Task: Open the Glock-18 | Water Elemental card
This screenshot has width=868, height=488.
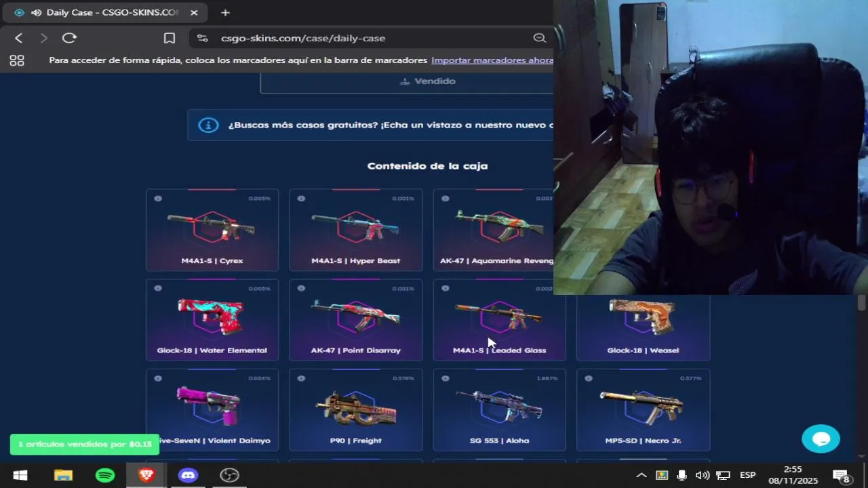Action: 212,320
